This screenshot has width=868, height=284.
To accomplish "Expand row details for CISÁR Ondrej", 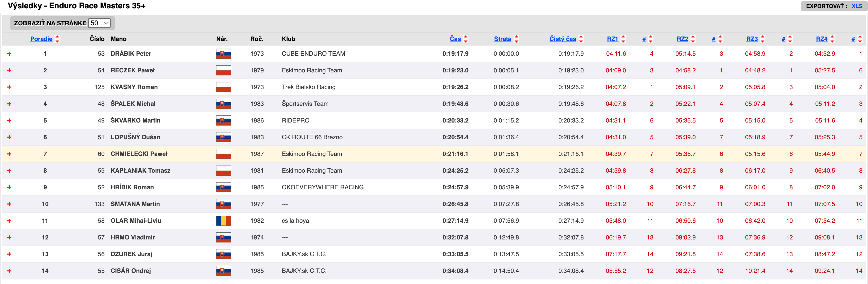I will pyautogui.click(x=9, y=271).
